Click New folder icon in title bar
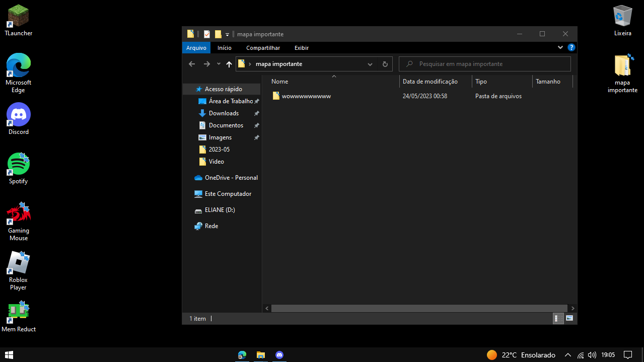 tap(218, 34)
